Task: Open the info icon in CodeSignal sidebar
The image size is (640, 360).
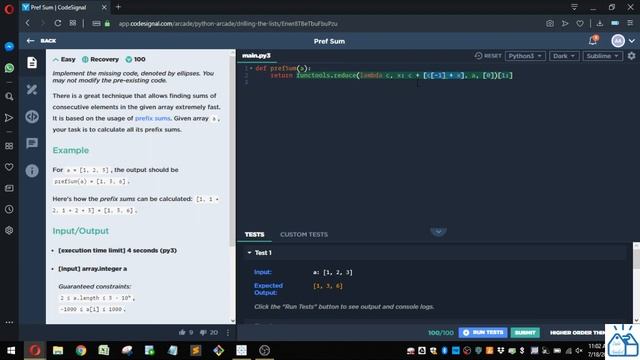Action: click(x=32, y=171)
